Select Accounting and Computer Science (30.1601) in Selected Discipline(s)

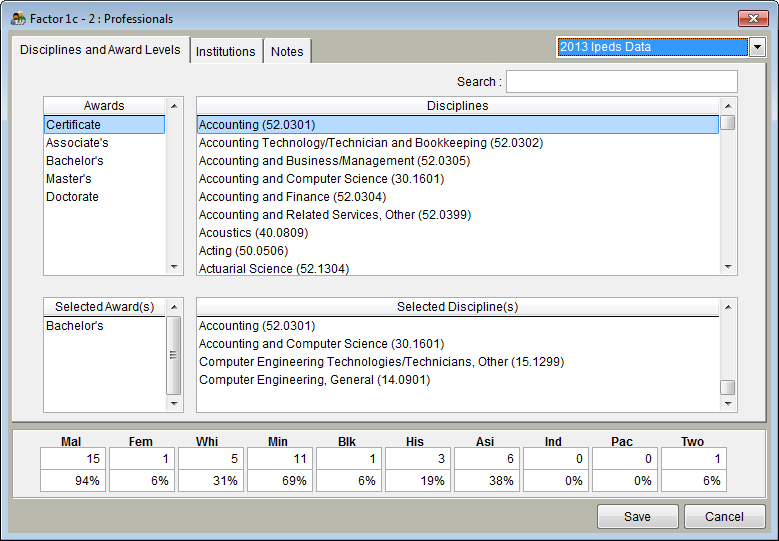458,344
